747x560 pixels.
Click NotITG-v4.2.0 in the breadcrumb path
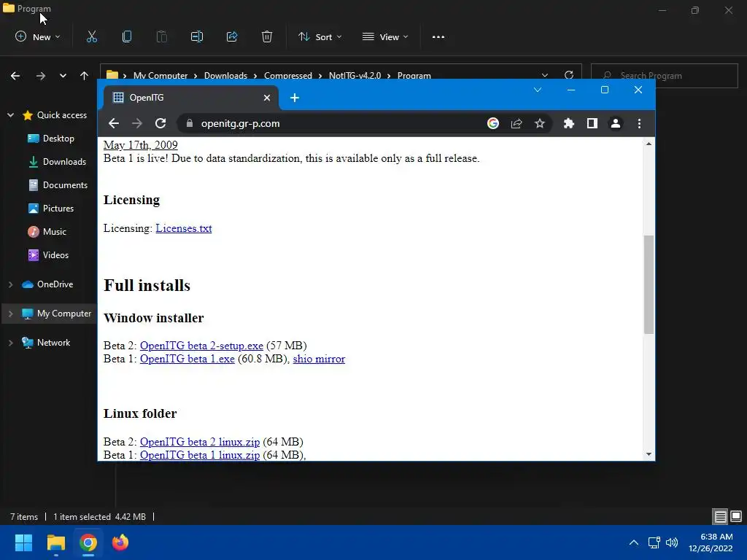(x=355, y=75)
